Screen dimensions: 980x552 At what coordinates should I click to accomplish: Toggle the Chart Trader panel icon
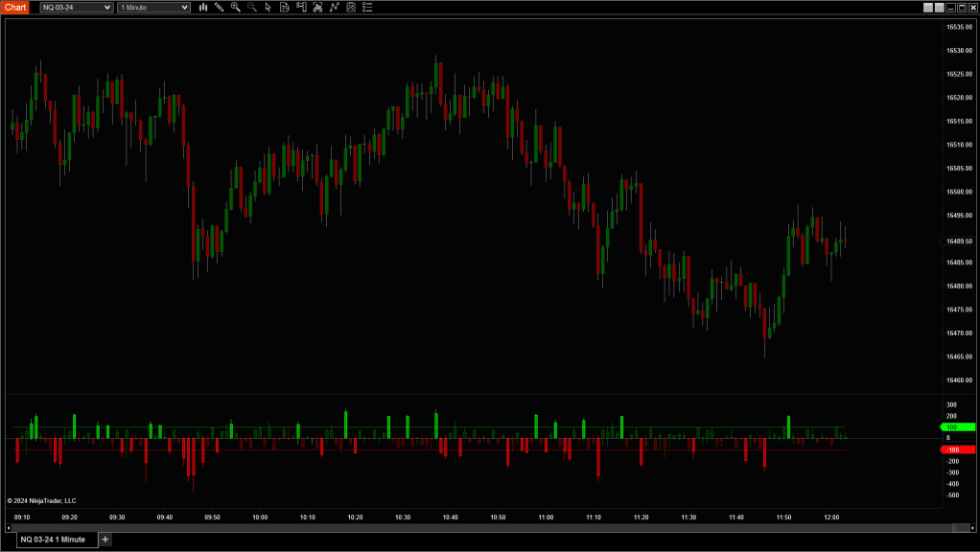click(301, 7)
